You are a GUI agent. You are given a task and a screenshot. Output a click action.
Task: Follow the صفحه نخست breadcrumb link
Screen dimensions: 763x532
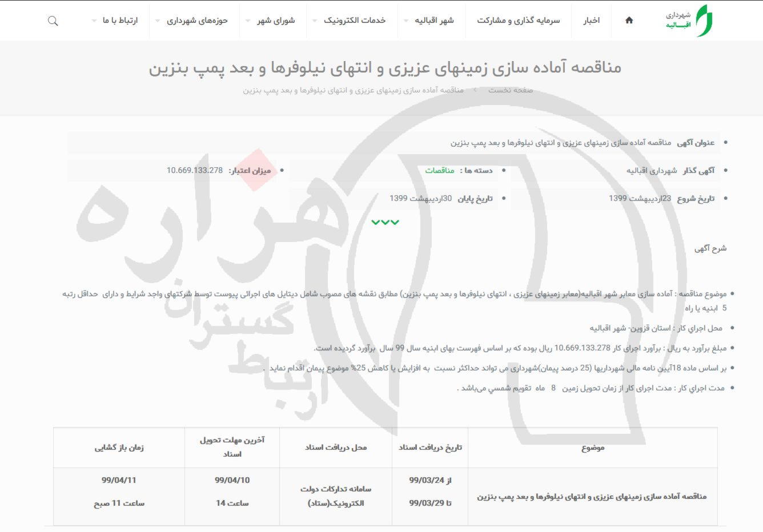tap(511, 90)
